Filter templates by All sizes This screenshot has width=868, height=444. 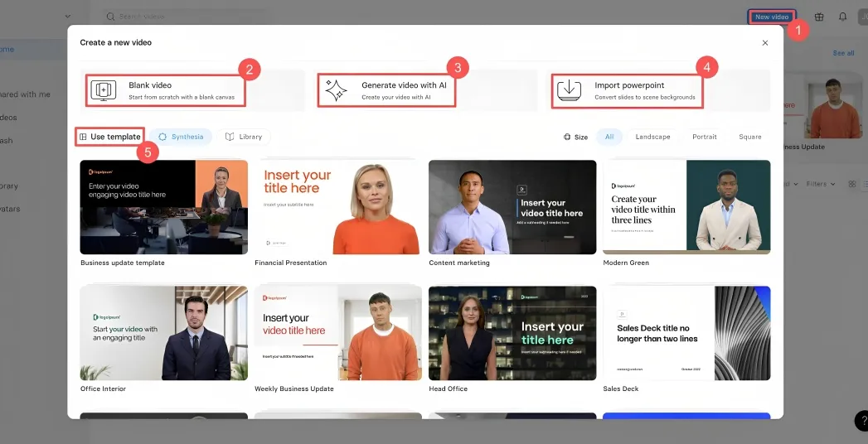(609, 137)
